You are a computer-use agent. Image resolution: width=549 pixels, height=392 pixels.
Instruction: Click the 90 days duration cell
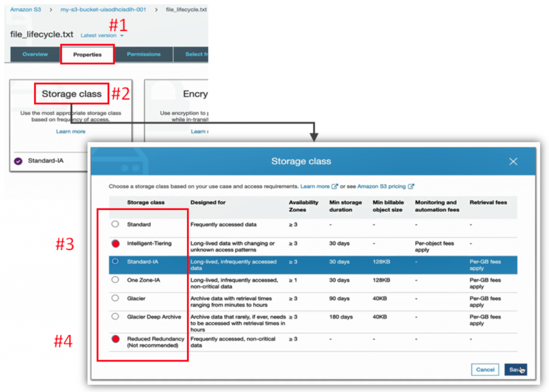tap(339, 299)
